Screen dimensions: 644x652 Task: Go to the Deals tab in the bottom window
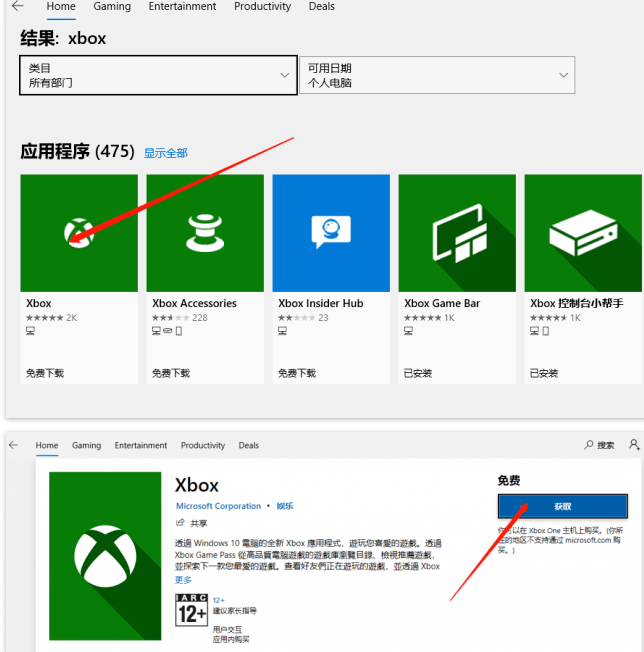(x=249, y=445)
